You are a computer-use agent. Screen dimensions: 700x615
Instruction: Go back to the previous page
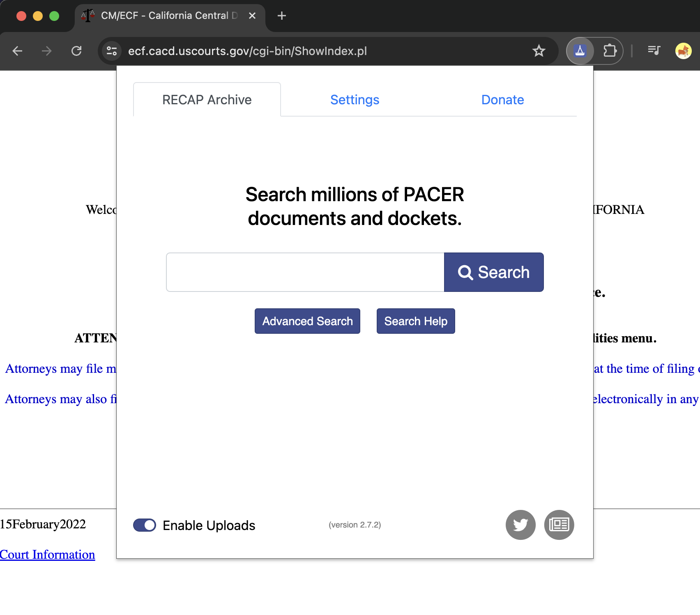17,51
